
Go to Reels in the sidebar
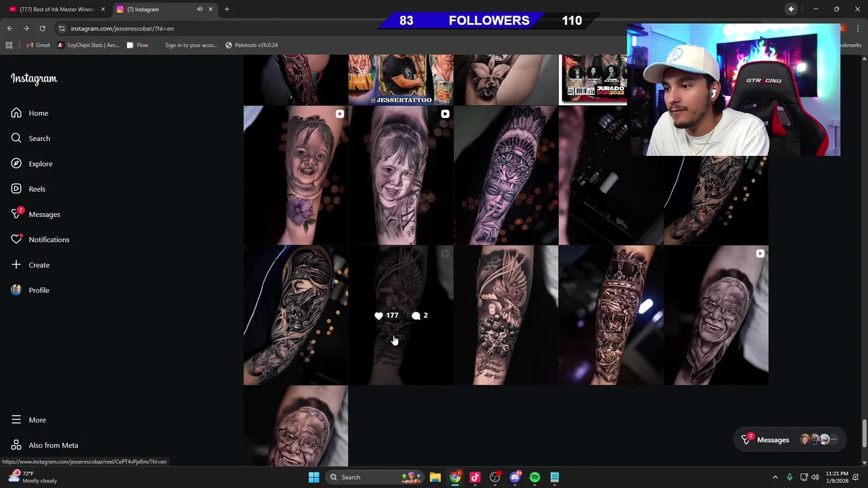(28, 189)
